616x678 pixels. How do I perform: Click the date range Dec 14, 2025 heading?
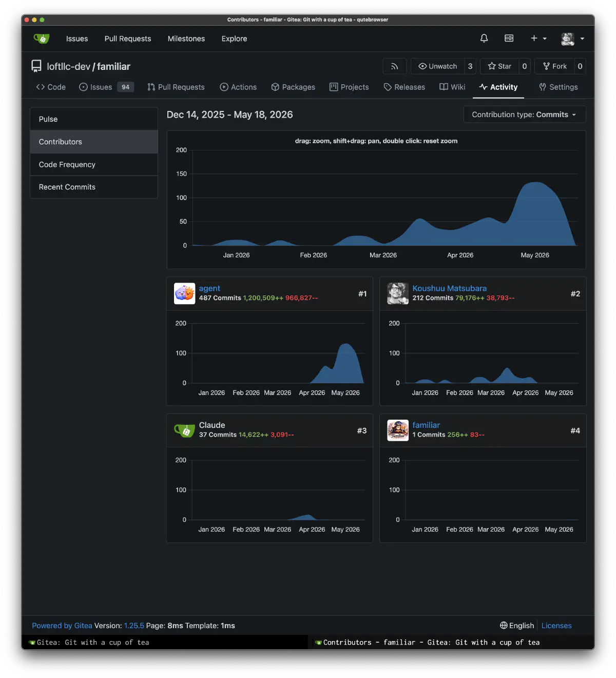click(229, 115)
